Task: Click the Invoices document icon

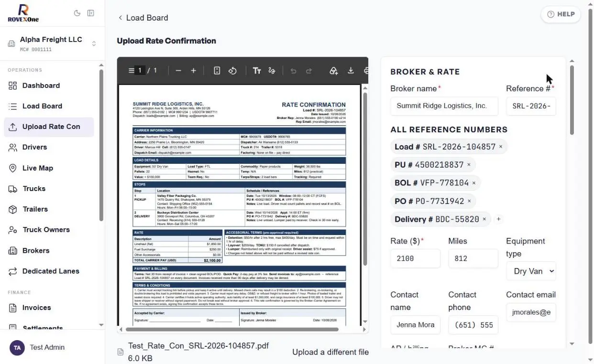Action: point(13,308)
